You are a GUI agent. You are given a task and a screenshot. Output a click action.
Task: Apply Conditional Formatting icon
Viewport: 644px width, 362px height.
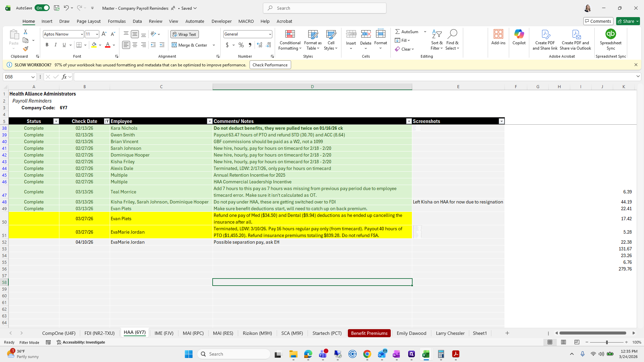[290, 34]
